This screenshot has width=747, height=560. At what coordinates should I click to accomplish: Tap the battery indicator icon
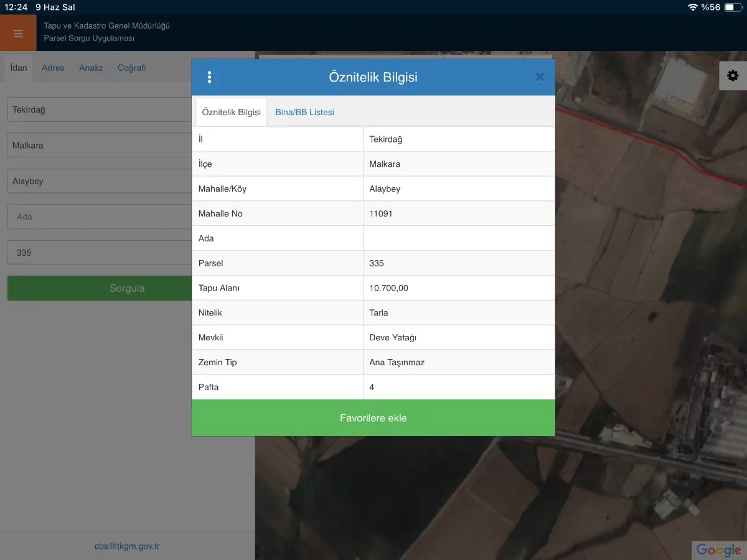point(733,7)
